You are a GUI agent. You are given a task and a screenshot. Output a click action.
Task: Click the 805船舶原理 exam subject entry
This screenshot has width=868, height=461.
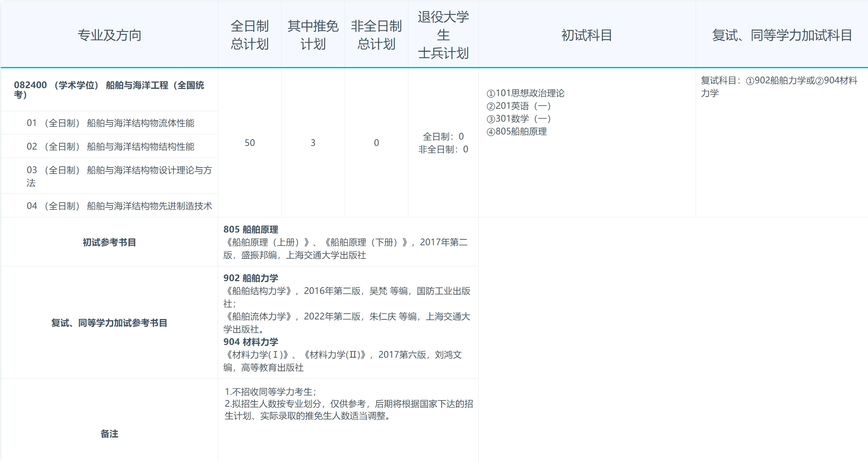[517, 132]
